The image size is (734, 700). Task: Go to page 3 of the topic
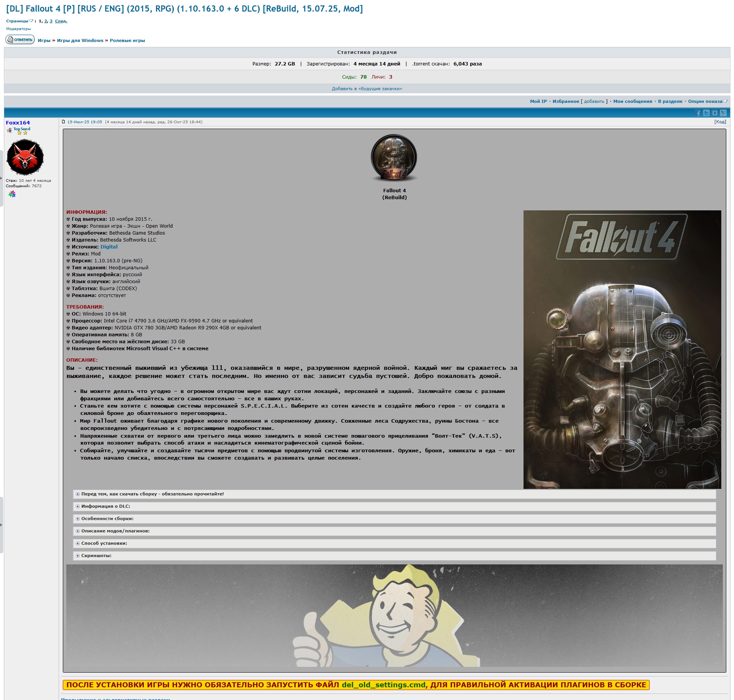coord(51,21)
